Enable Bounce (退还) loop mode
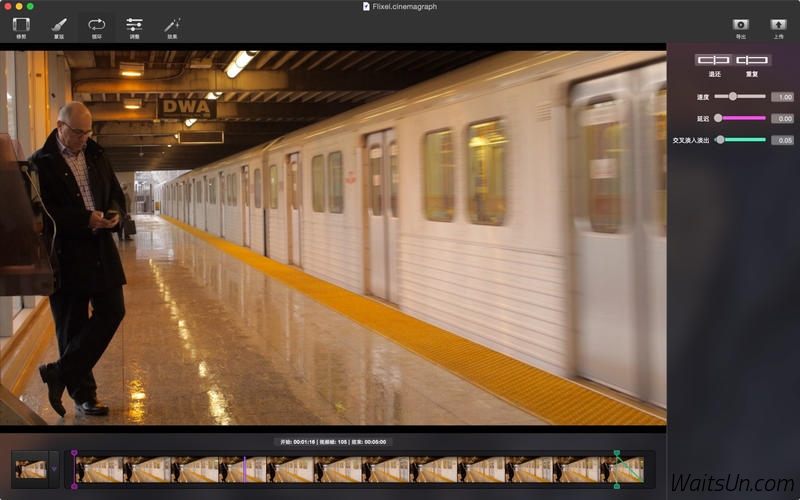The image size is (800, 500). (x=714, y=60)
